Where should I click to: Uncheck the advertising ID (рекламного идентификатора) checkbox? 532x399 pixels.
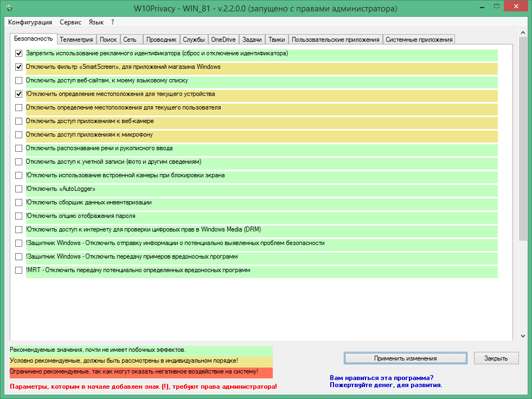(x=19, y=54)
